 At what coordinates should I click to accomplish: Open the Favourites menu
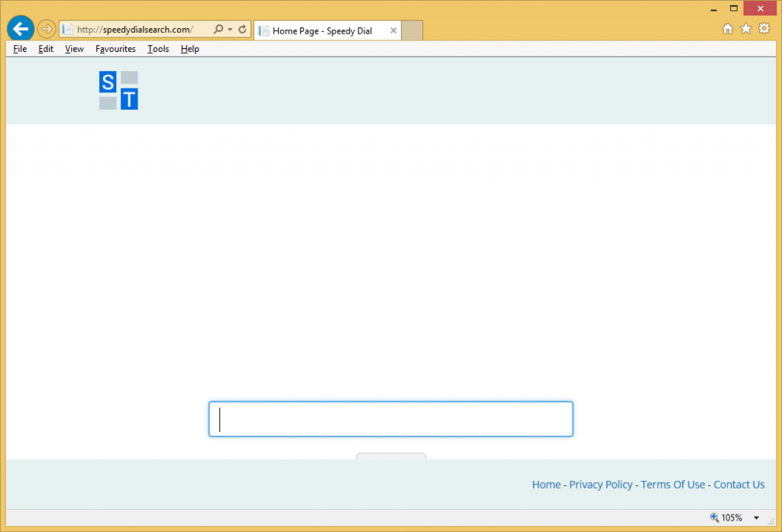pos(115,49)
